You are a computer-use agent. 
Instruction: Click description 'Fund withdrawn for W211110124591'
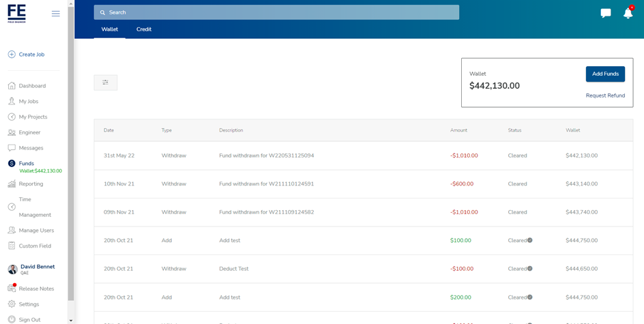tap(267, 184)
